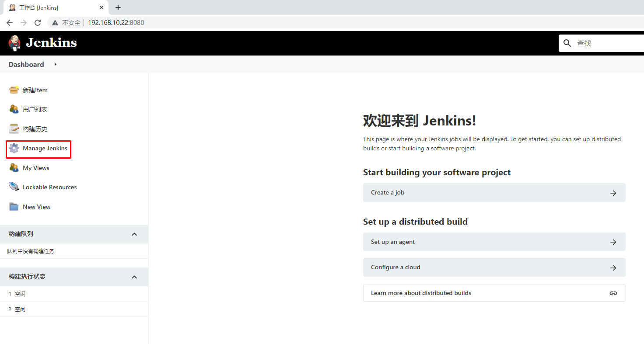The height and width of the screenshot is (344, 644).
Task: Click the search magnifier icon
Action: click(567, 43)
